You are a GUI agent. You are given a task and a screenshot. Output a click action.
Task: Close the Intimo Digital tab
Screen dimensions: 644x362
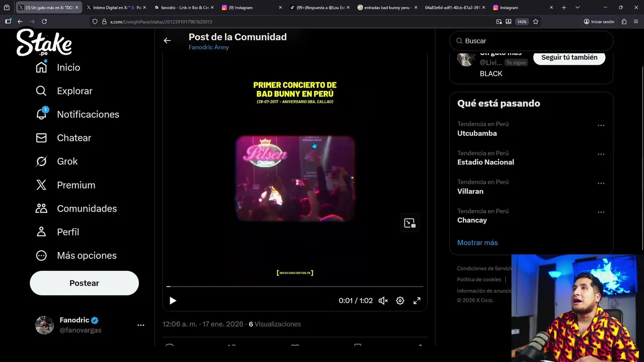pos(144,8)
